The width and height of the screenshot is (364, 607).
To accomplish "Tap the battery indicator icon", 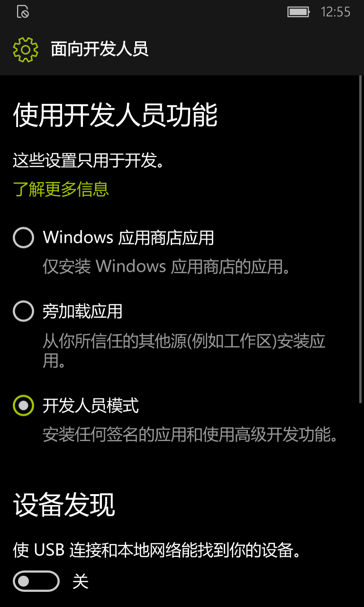I will (299, 12).
